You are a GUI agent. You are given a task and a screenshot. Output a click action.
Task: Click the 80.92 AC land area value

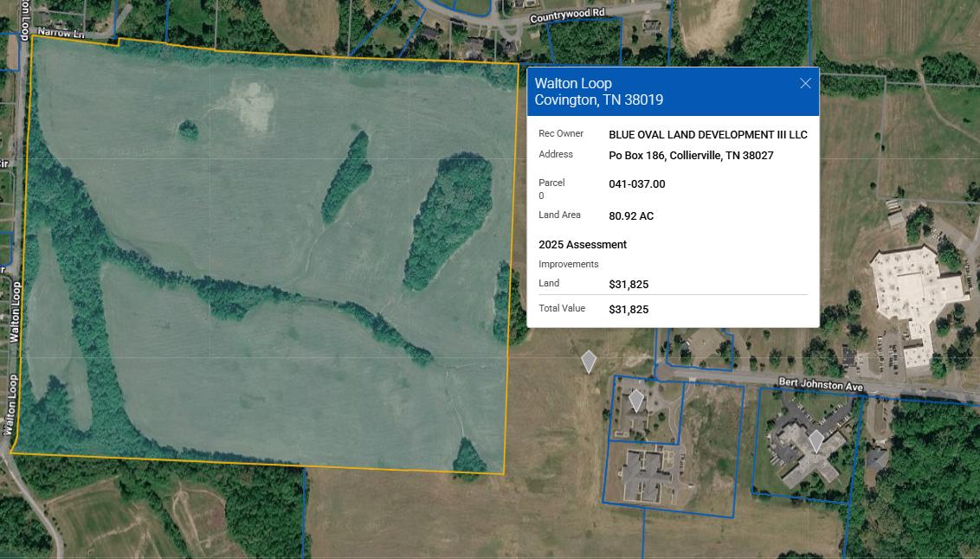pos(631,216)
